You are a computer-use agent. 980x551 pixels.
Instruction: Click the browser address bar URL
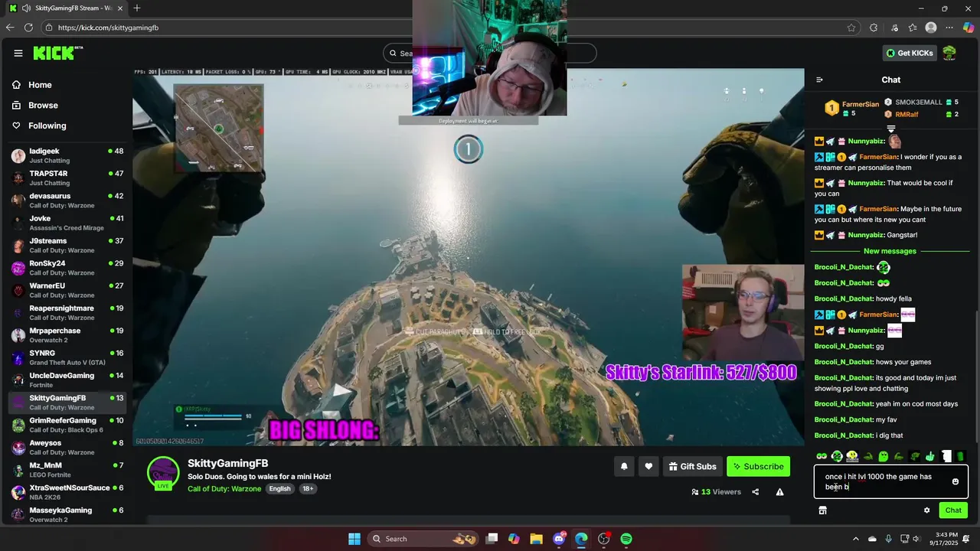click(x=108, y=28)
